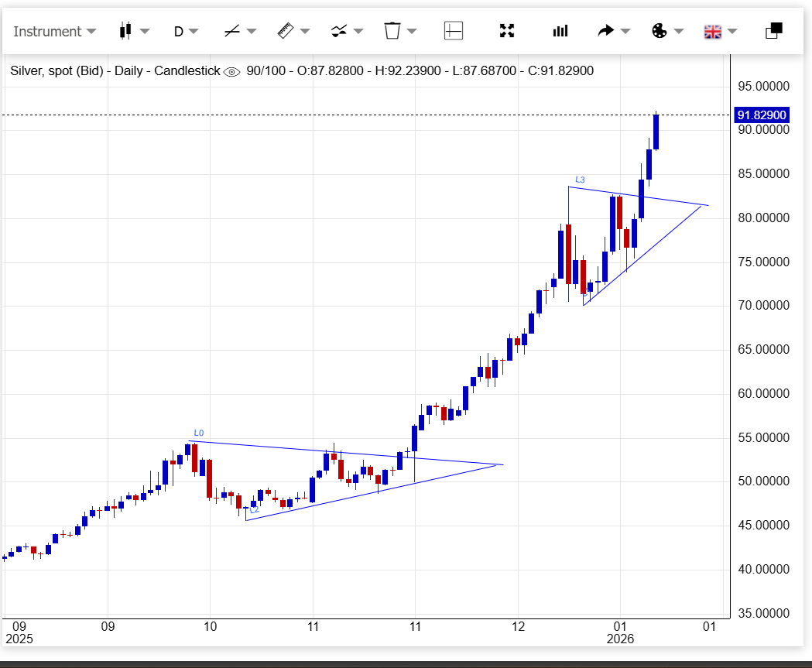Click the share arrow icon
The width and height of the screenshot is (812, 668).
[x=606, y=31]
